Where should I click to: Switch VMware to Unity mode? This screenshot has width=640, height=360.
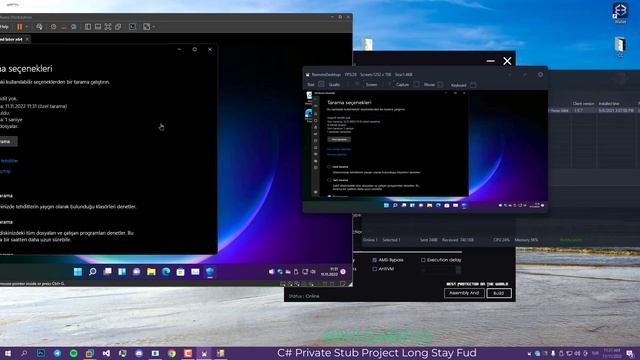pyautogui.click(x=118, y=27)
